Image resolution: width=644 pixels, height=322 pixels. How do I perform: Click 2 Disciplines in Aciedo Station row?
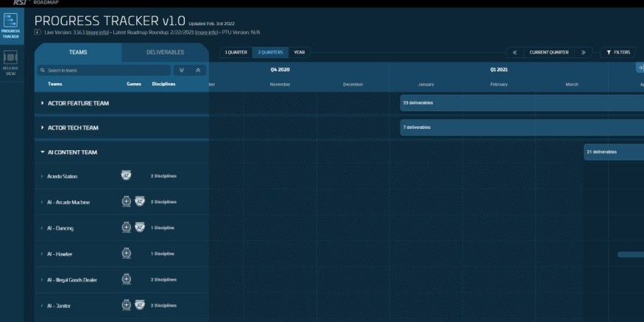(163, 176)
